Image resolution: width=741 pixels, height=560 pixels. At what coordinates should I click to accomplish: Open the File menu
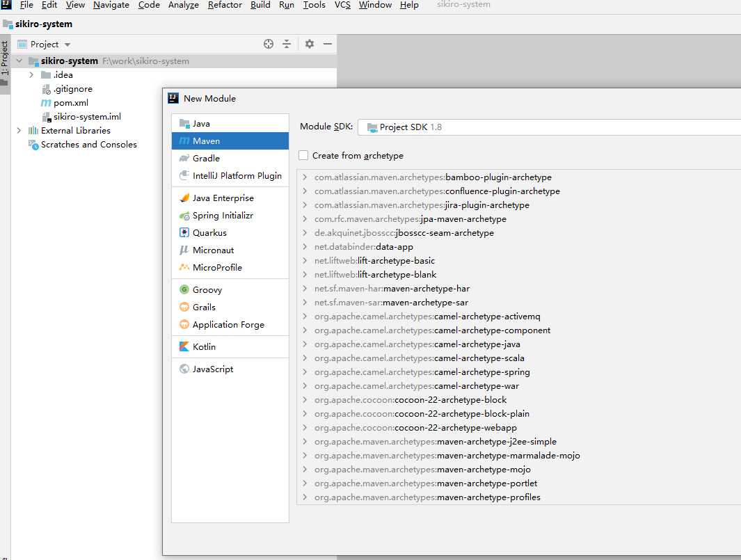coord(26,5)
